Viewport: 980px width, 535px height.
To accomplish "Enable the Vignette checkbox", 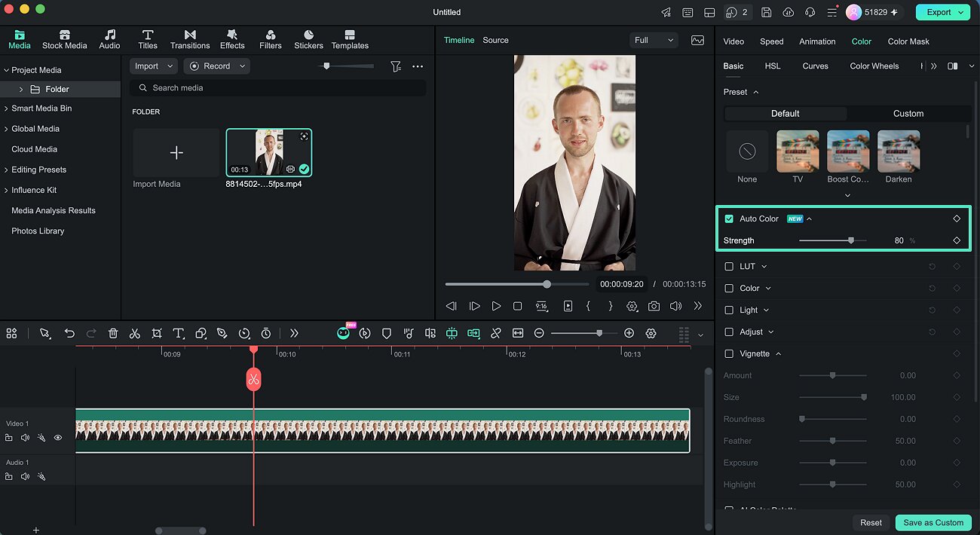I will coord(729,354).
